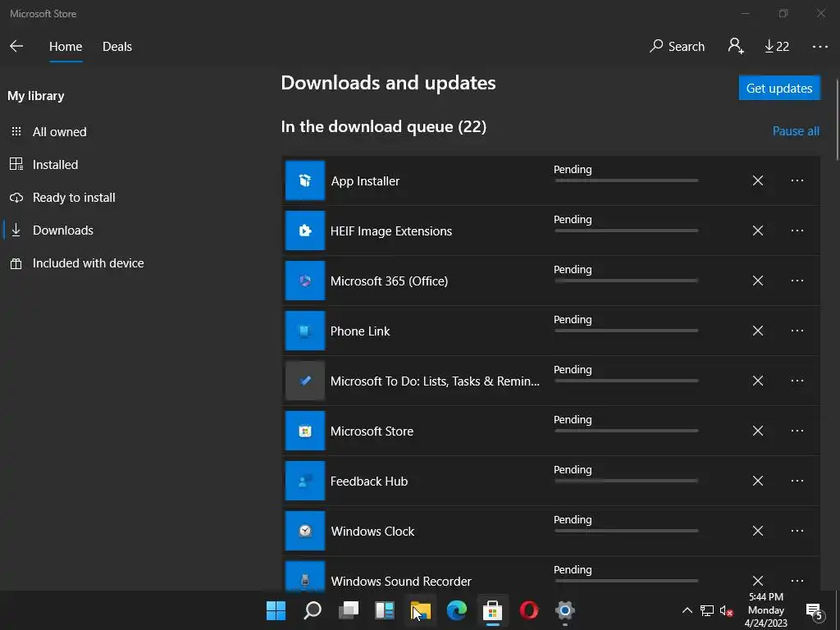Cancel the Microsoft Store download
840x630 pixels.
pos(757,431)
